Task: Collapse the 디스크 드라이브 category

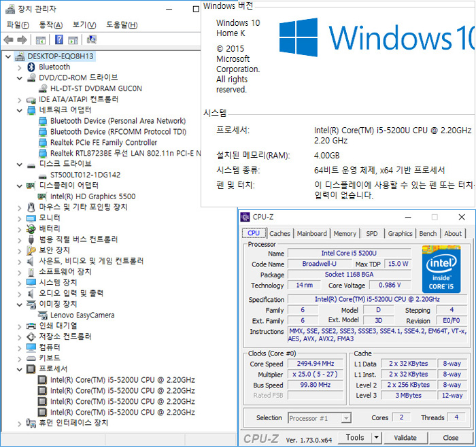Action: [20, 165]
